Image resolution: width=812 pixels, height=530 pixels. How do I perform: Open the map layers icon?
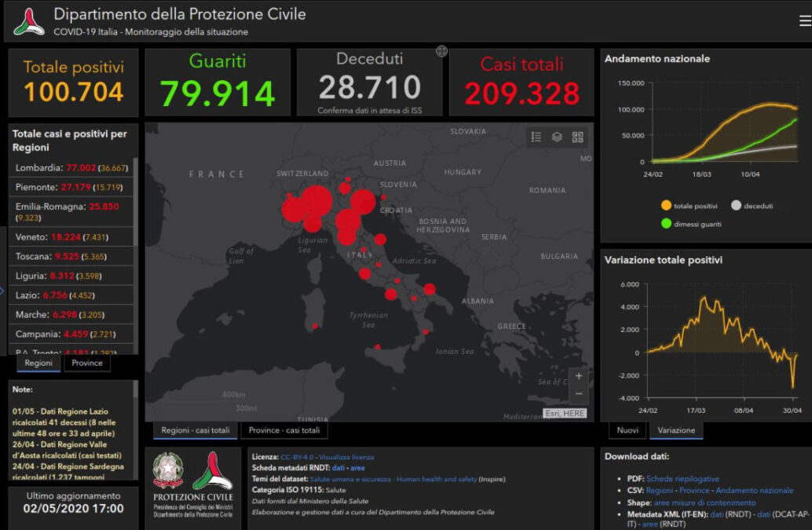557,137
